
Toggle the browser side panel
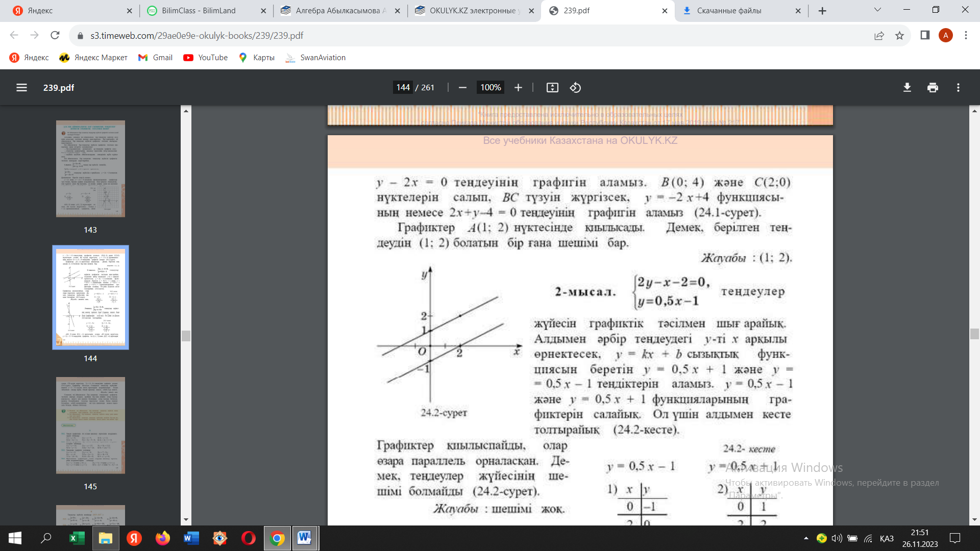click(x=925, y=35)
